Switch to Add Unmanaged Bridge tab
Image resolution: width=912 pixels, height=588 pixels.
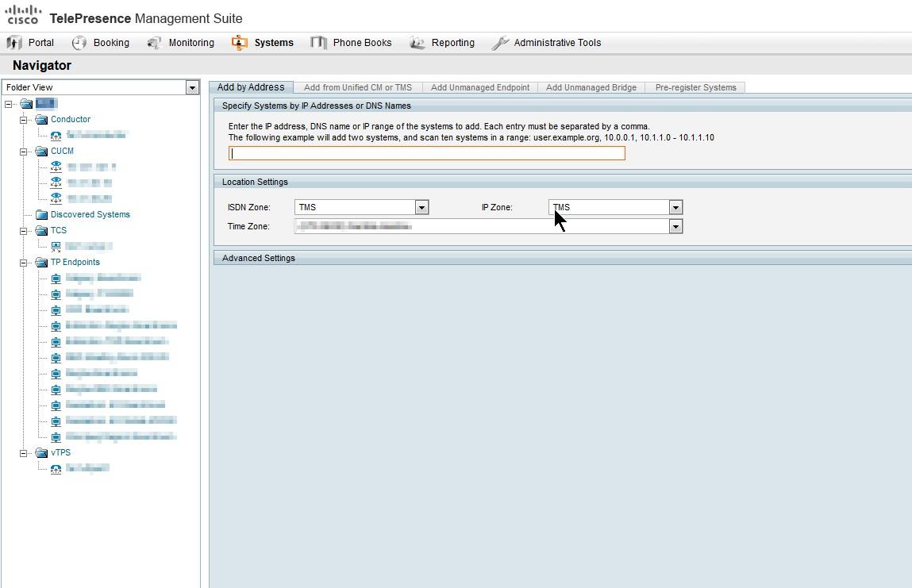(591, 88)
